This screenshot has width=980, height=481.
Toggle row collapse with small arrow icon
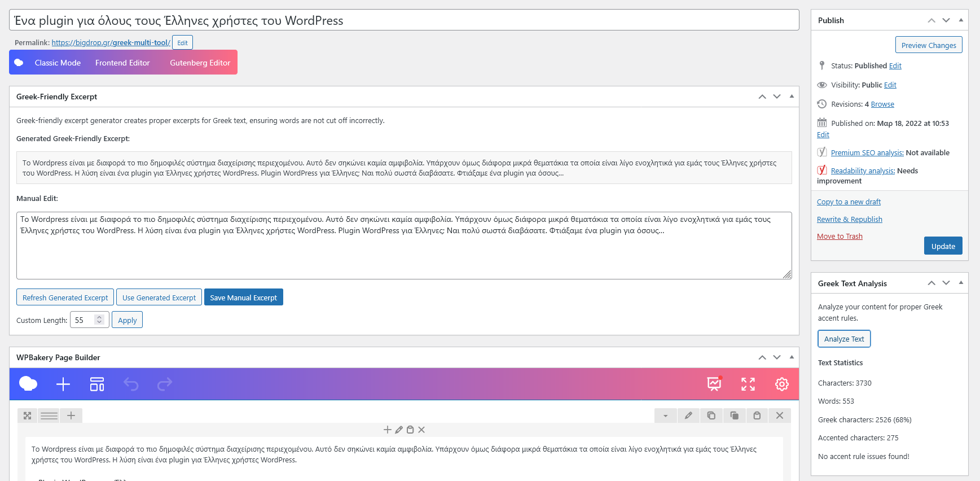pos(666,416)
